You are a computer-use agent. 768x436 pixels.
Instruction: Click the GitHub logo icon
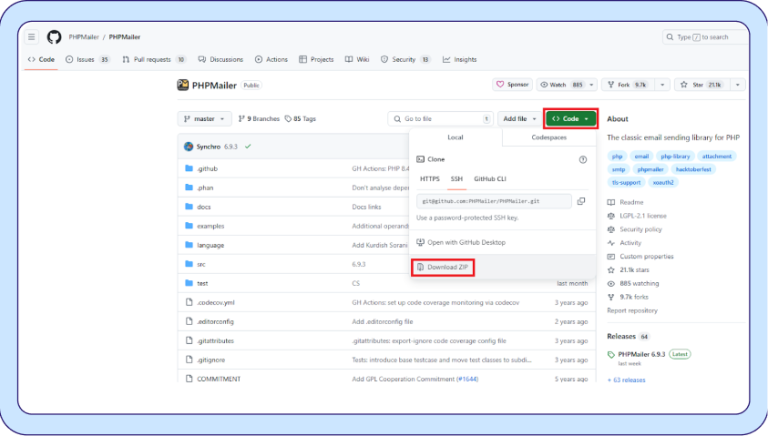54,37
